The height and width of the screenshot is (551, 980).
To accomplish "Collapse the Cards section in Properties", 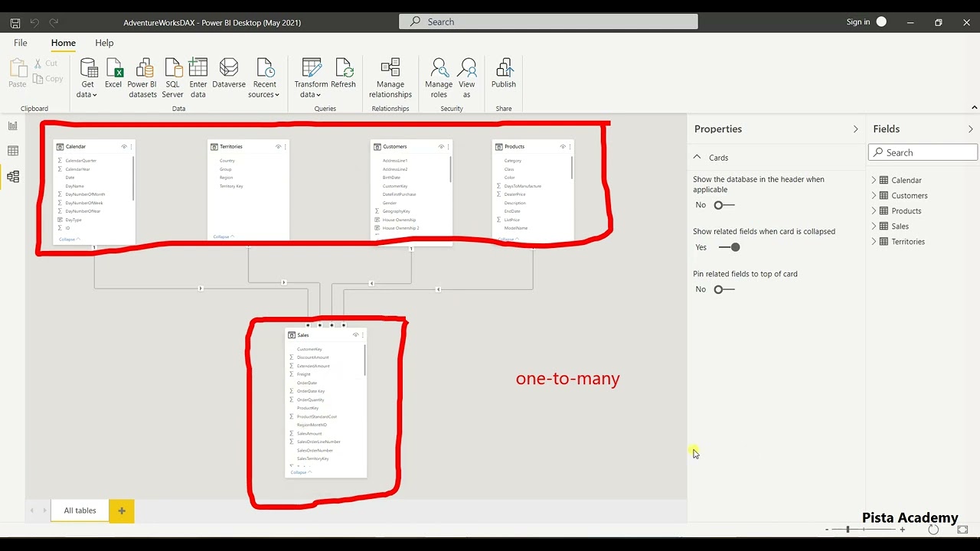I will pyautogui.click(x=697, y=157).
